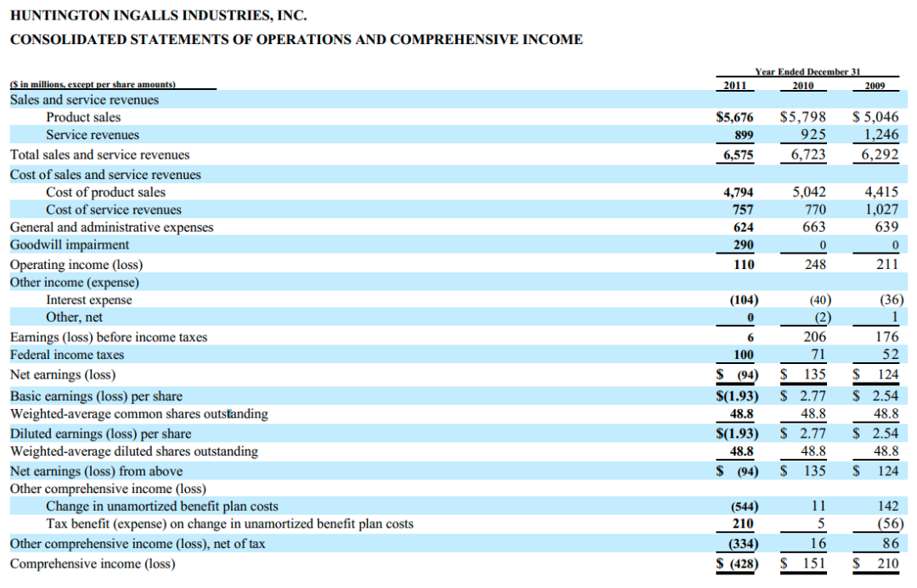
Task: Select the "Federal income taxes" row label
Action: [x=67, y=355]
